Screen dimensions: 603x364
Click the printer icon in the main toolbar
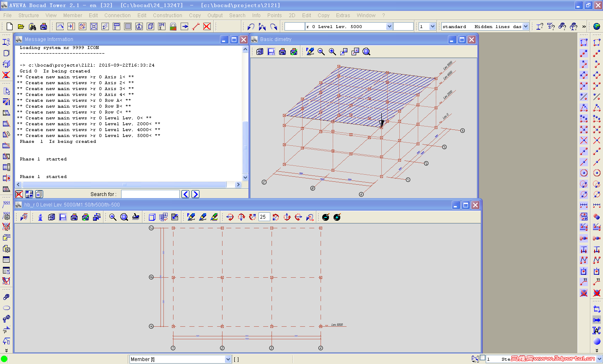point(44,26)
